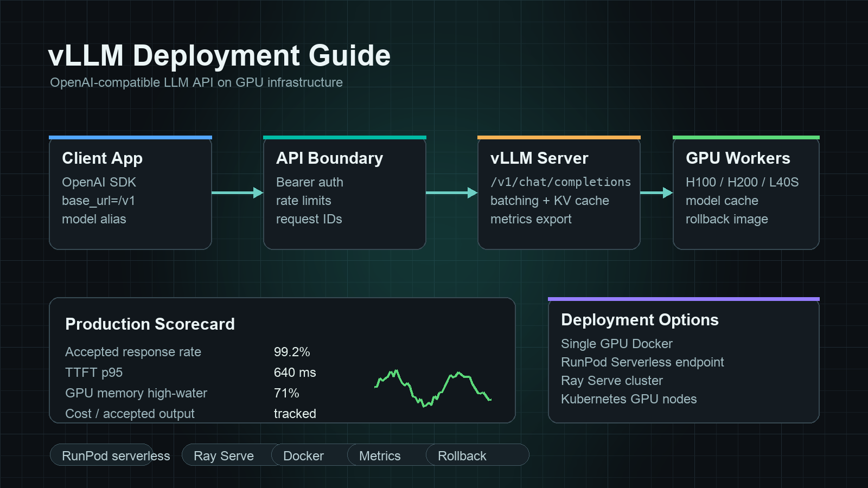868x488 pixels.
Task: Click the 'tracked' value
Action: 295,414
